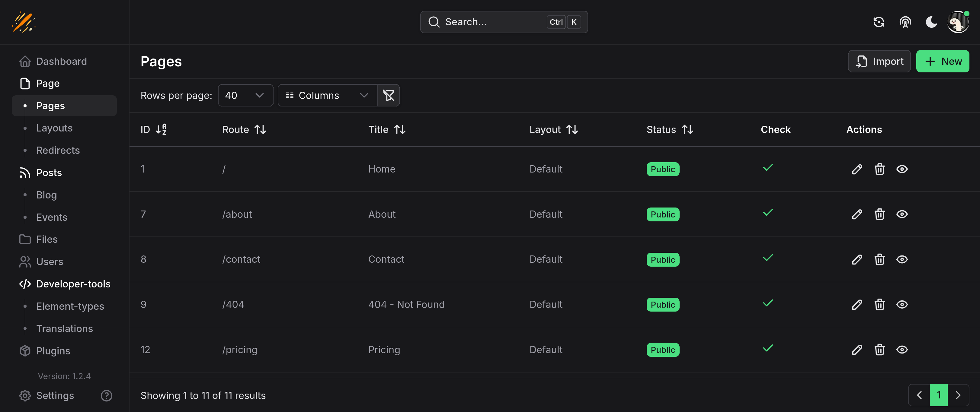Expand the Columns dropdown
Screen dimensions: 980x412
point(327,95)
